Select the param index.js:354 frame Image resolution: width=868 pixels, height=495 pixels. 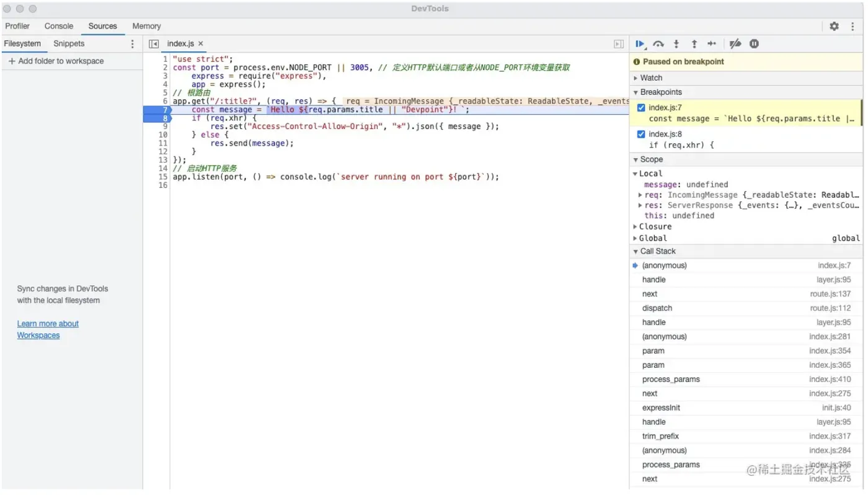746,351
